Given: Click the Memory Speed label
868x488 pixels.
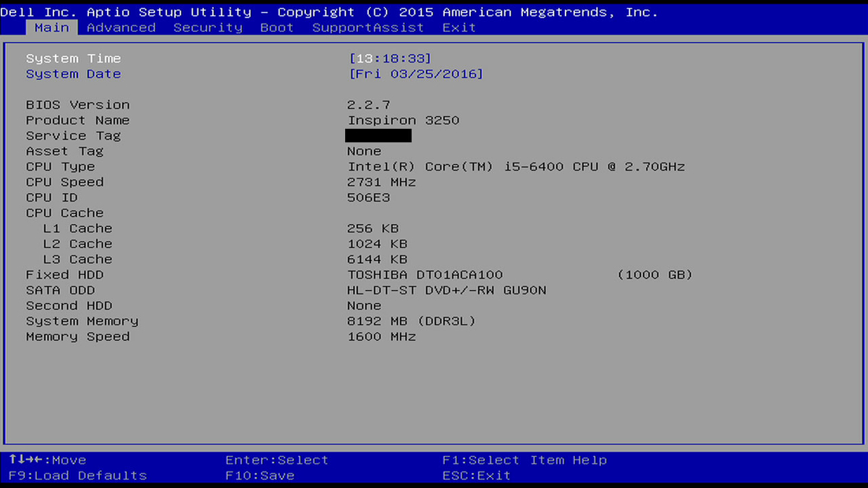Looking at the screenshot, I should pos(77,336).
